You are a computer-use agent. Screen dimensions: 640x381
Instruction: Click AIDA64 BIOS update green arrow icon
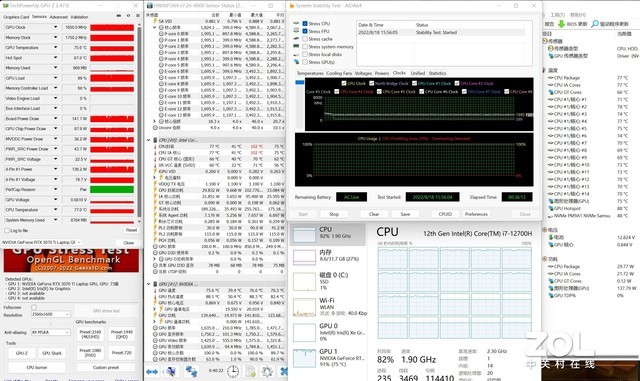(x=562, y=24)
